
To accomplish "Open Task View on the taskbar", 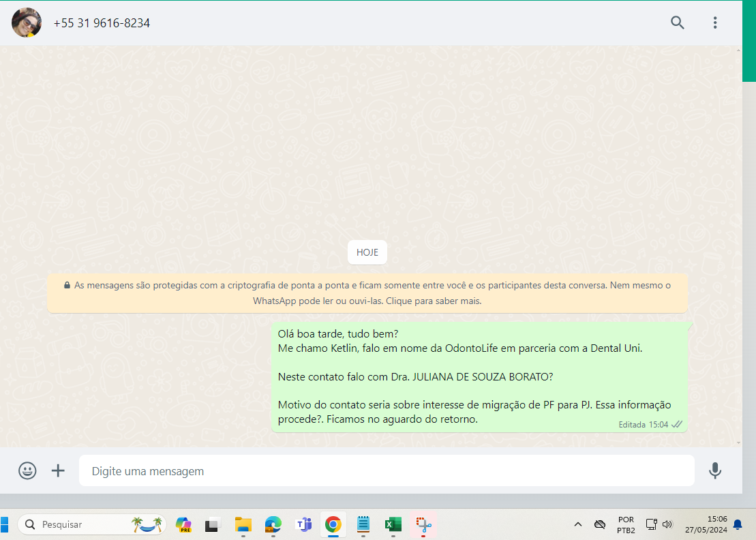I will [x=213, y=524].
